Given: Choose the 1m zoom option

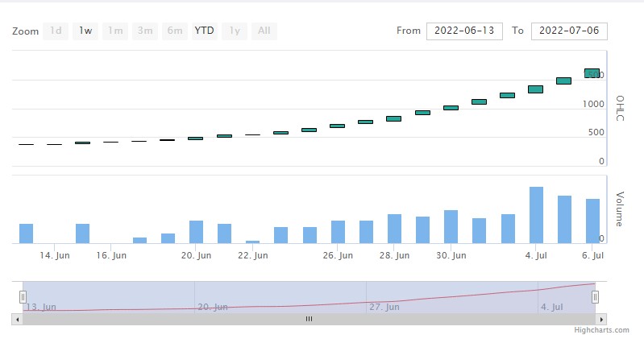Looking at the screenshot, I should (x=115, y=31).
